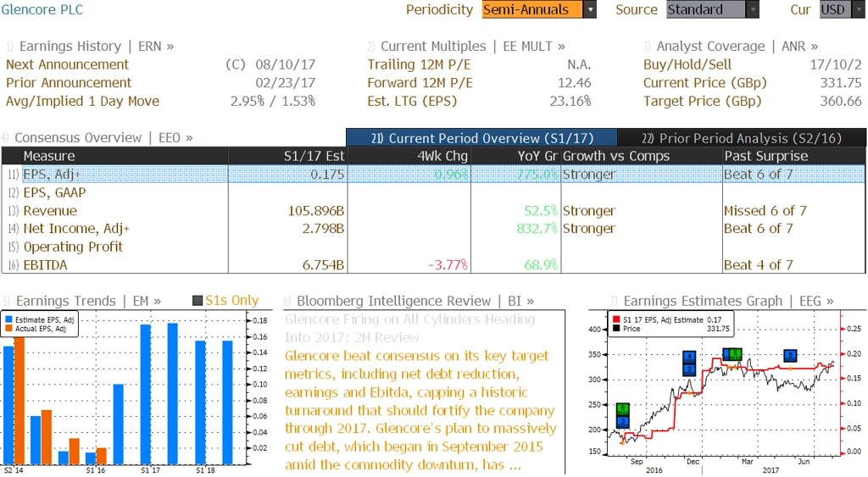The image size is (868, 477).
Task: Open the Periodicity Semi-Annuals dropdown arrow
Action: pyautogui.click(x=590, y=9)
